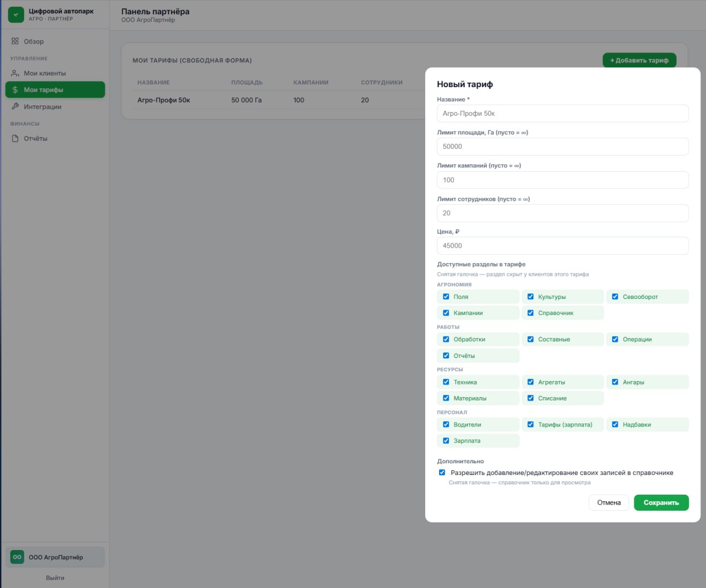Click the green app logo icon

point(16,15)
